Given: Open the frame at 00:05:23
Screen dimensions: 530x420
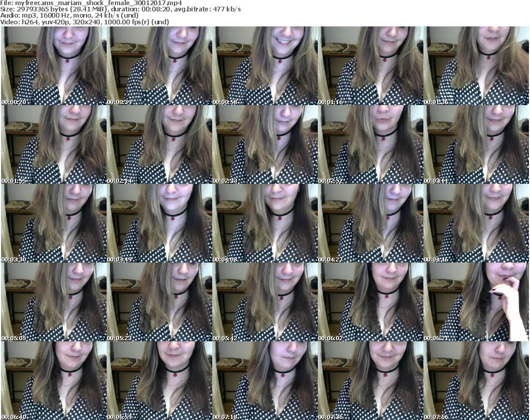Looking at the screenshot, I should click(159, 302).
